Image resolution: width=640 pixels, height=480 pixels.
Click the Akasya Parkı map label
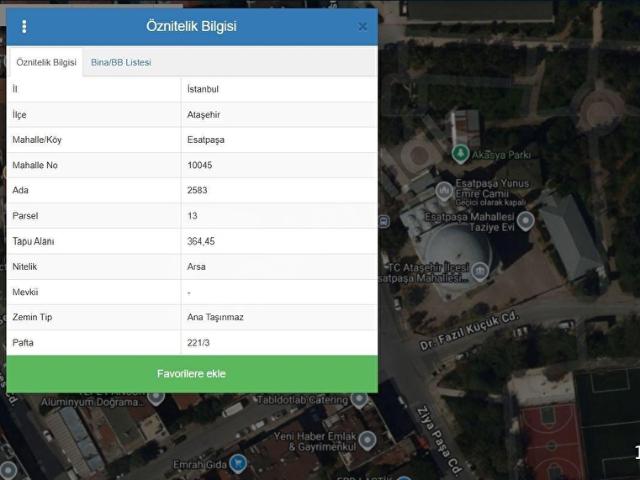(501, 155)
